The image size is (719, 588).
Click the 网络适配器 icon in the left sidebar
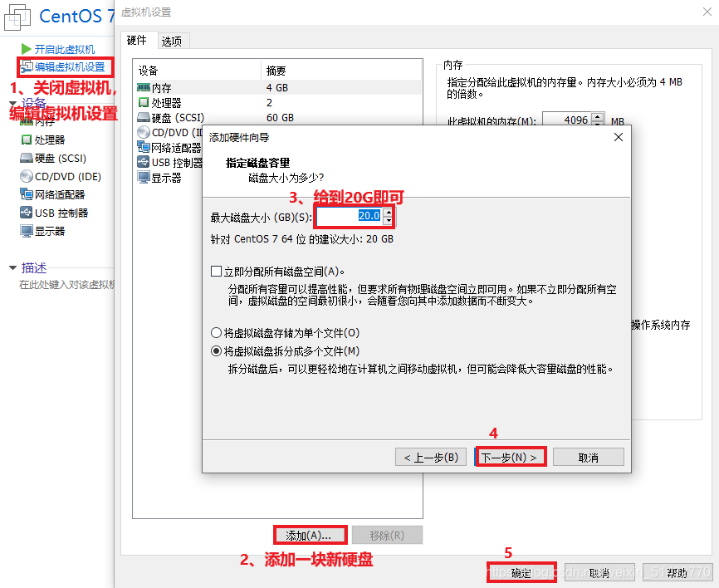point(27,194)
